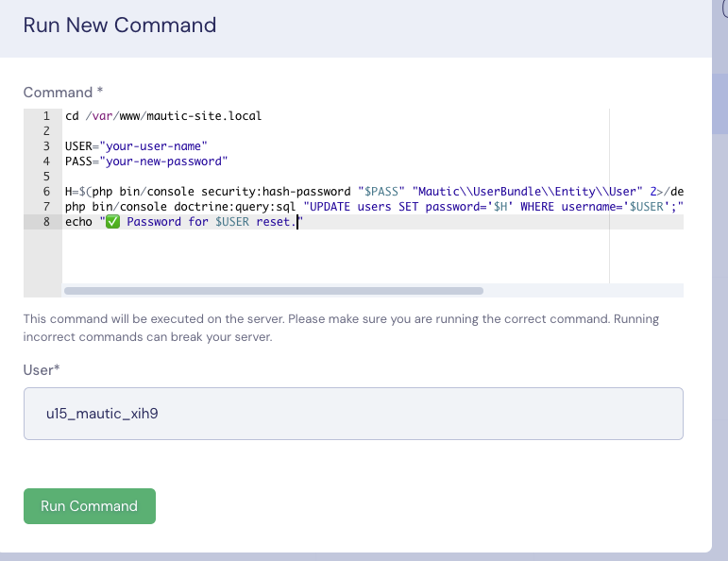728x561 pixels.
Task: Click on security:hash-password text in line 6
Action: pyautogui.click(x=276, y=192)
